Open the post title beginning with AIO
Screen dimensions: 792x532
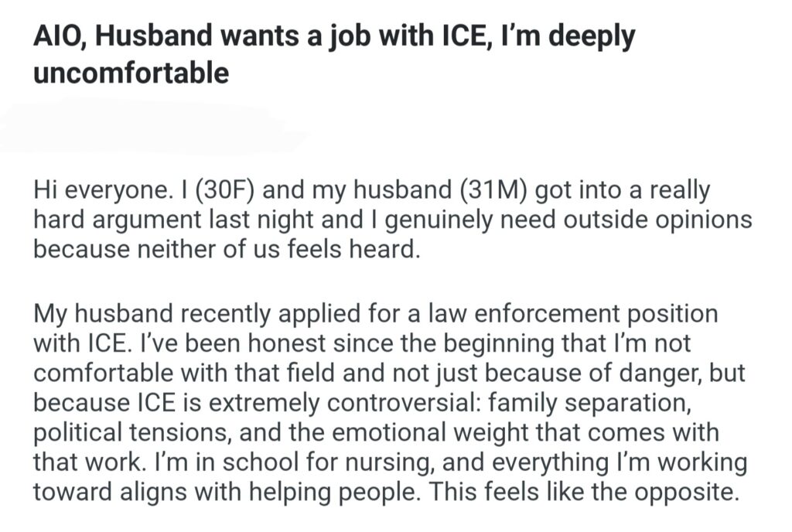coord(333,37)
